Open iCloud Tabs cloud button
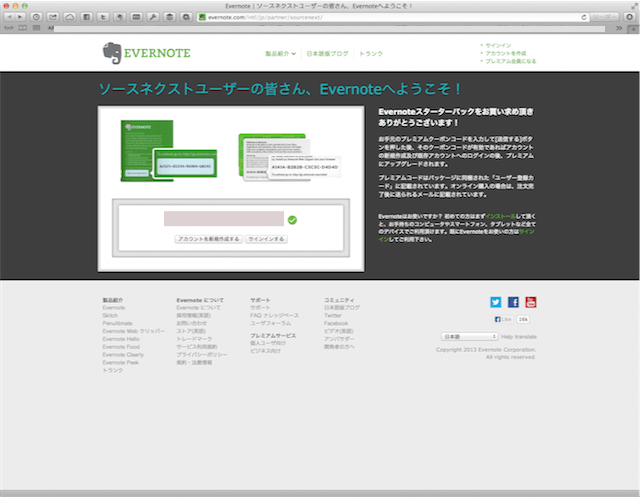 (70, 17)
